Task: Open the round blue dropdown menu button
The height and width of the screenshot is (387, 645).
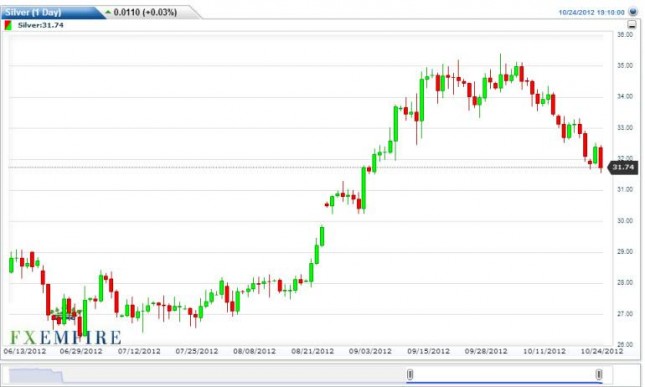Action: click(633, 12)
